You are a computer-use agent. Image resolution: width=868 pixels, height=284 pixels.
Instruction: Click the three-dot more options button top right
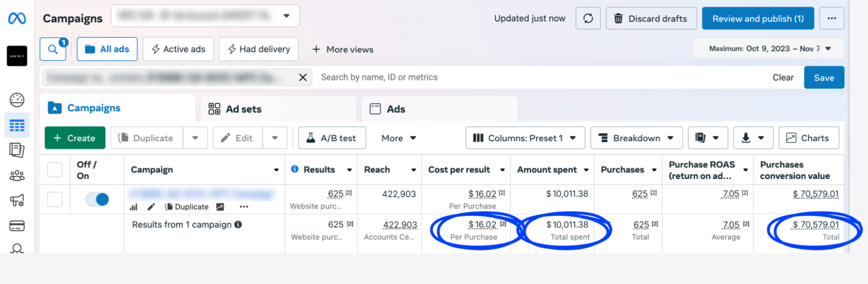pos(831,19)
